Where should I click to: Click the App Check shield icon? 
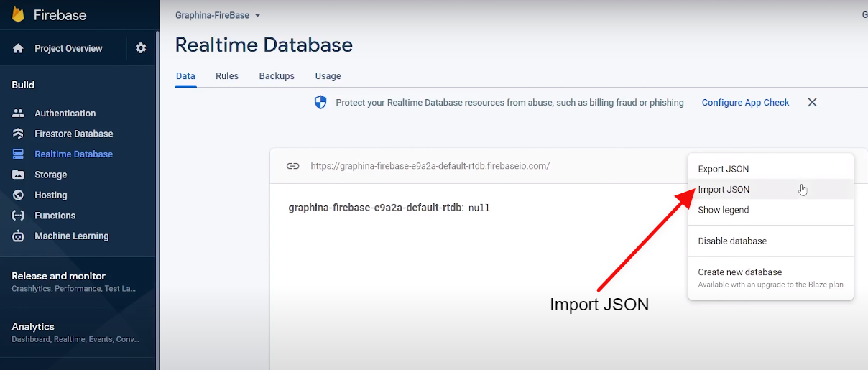320,103
